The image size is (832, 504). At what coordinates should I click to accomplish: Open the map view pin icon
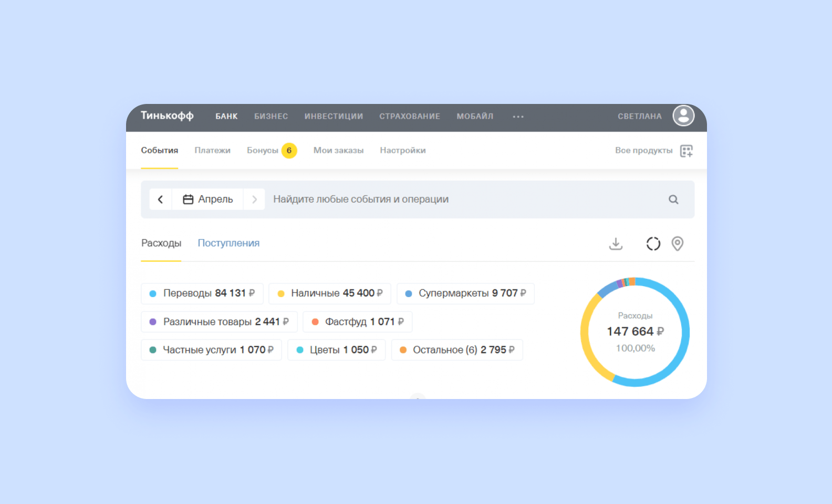(x=678, y=244)
